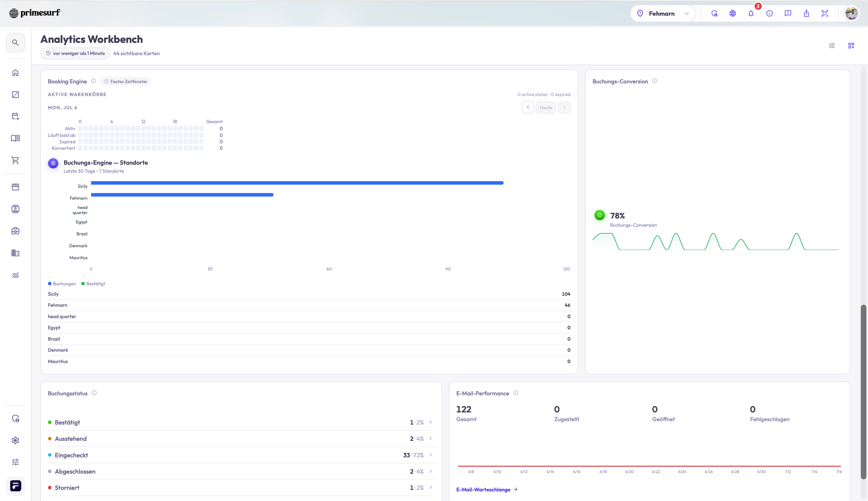Open the contacts badge sidebar icon
Viewport: 868px width, 501px height.
tap(16, 209)
